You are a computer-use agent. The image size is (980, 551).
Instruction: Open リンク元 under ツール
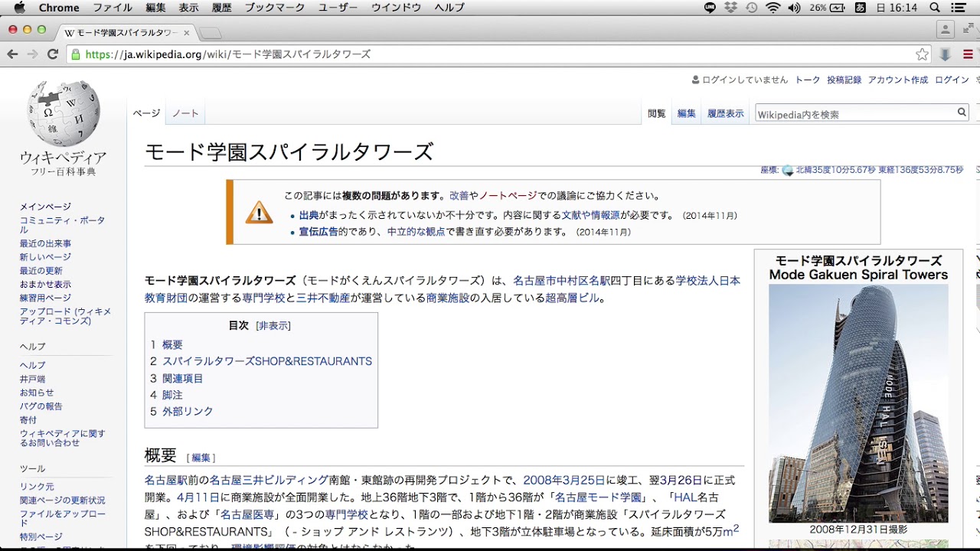pyautogui.click(x=37, y=487)
